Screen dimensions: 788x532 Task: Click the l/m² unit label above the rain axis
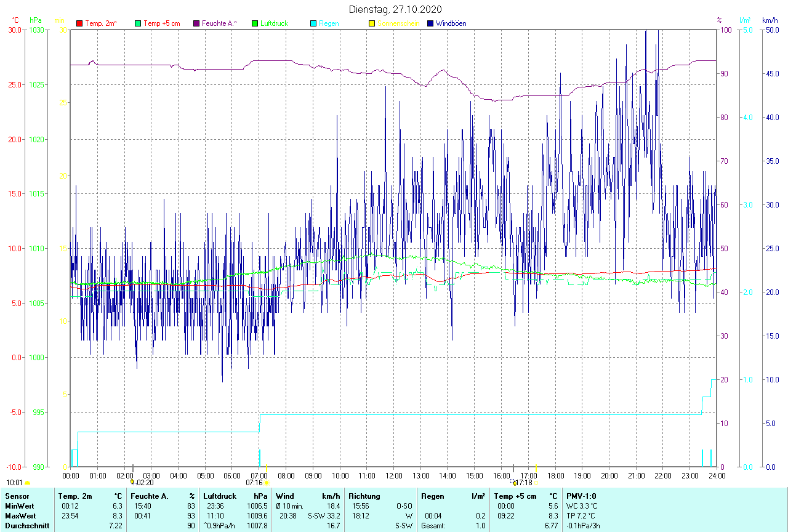tap(746, 20)
